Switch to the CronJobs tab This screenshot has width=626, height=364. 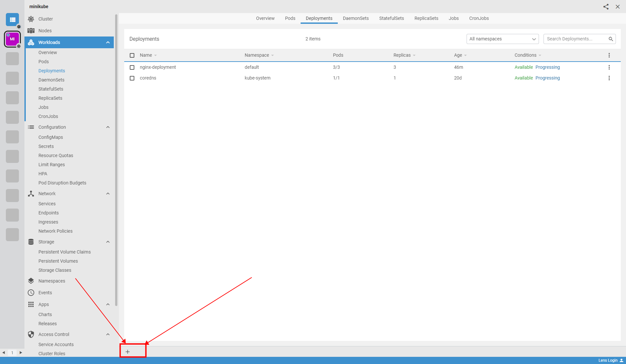(x=479, y=18)
